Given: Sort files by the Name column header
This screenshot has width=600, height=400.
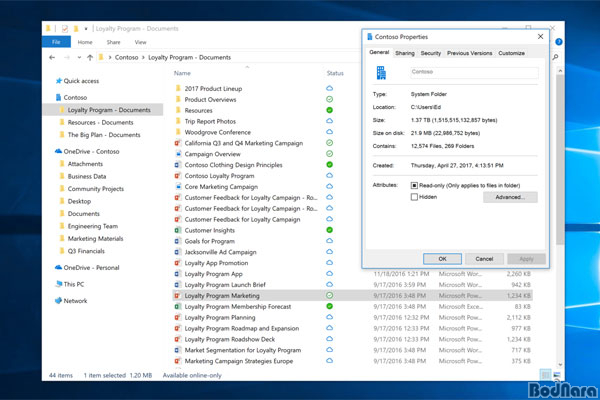Looking at the screenshot, I should pyautogui.click(x=182, y=73).
